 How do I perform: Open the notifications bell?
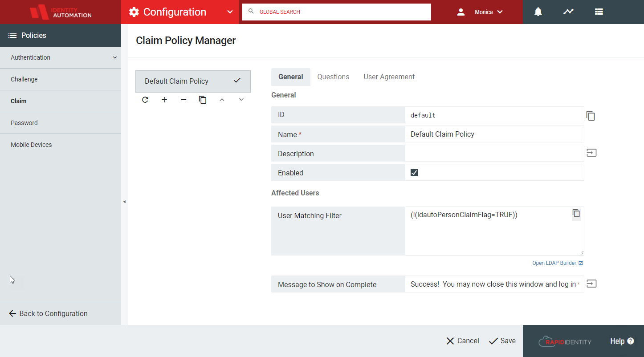[538, 12]
